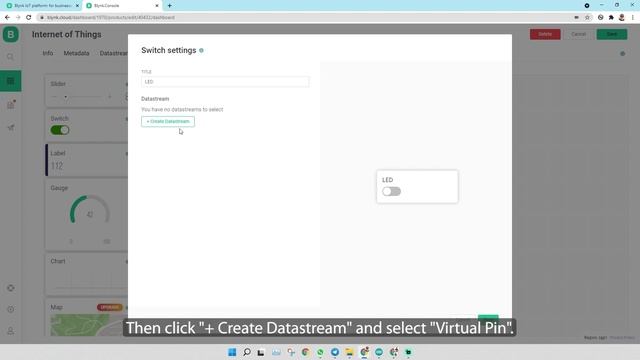Select the Gauge widget

(x=87, y=215)
